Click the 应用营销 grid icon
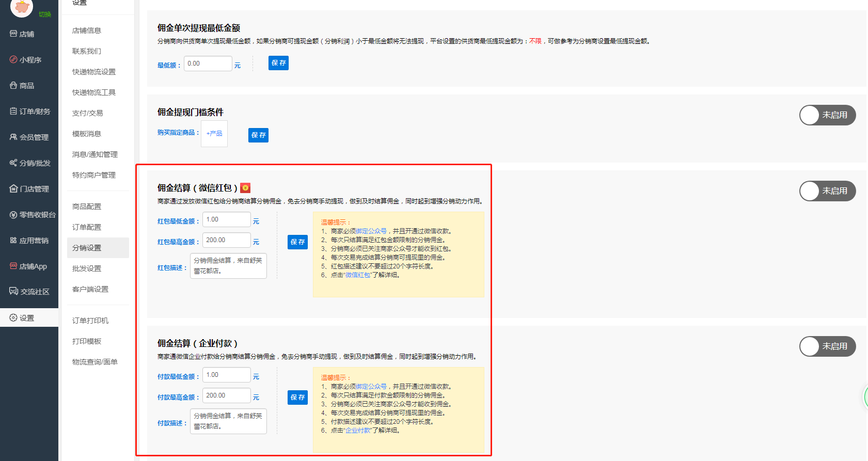The width and height of the screenshot is (868, 461). click(13, 240)
